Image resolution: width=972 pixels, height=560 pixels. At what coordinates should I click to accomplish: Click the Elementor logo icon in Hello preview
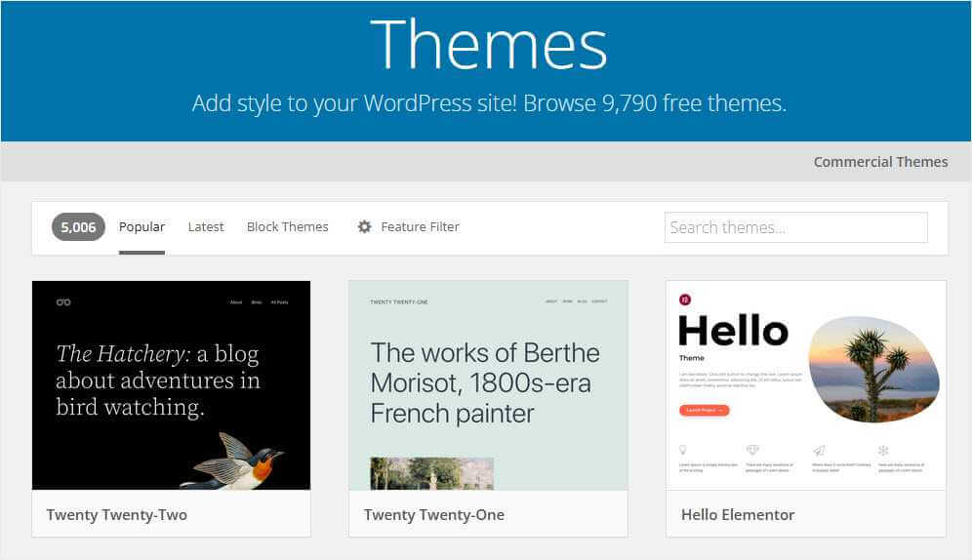coord(685,300)
